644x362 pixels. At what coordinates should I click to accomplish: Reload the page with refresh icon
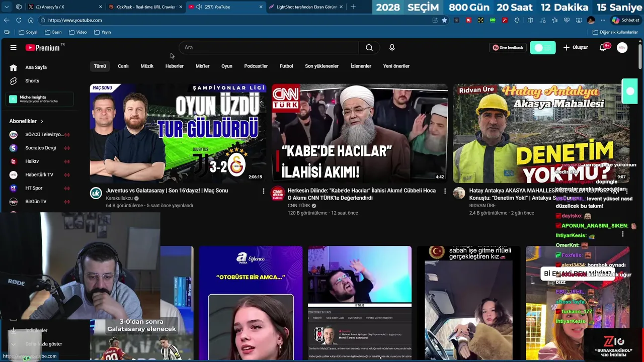(19, 20)
